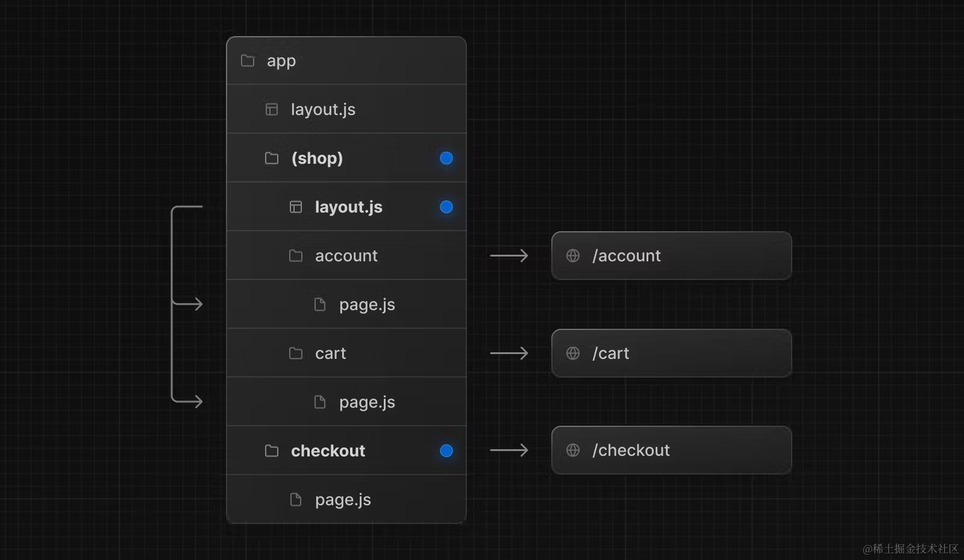Click the globe icon beside /cart
This screenshot has width=964, height=560.
click(x=573, y=353)
